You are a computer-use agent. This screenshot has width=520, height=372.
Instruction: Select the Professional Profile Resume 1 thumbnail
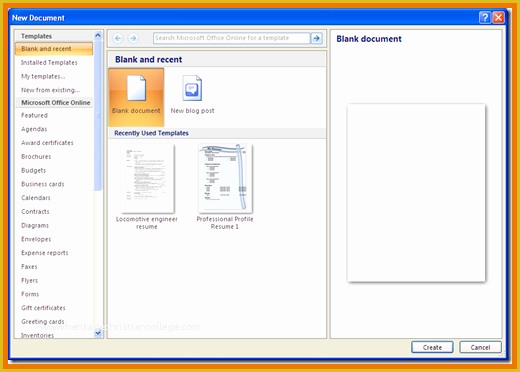tap(225, 178)
